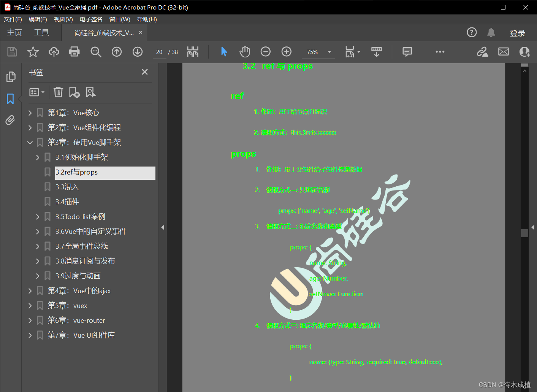Open the 窗口(W) menu
The width and height of the screenshot is (537, 392).
coord(120,19)
